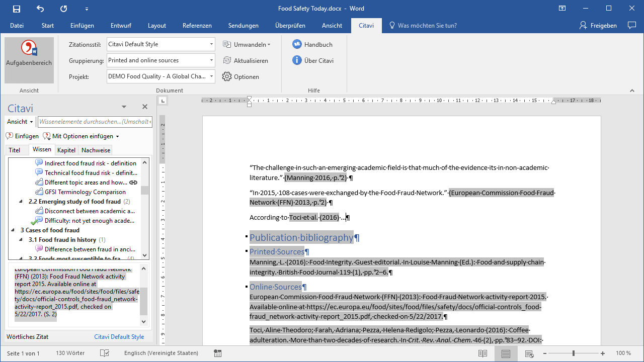Close the Citavi task pane
This screenshot has width=644, height=362.
tap(145, 107)
